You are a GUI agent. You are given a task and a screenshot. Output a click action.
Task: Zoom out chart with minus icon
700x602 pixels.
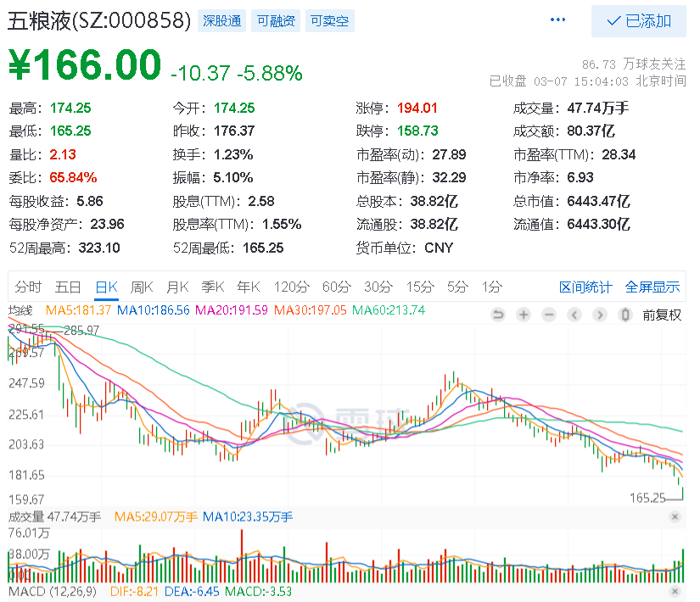(x=549, y=315)
